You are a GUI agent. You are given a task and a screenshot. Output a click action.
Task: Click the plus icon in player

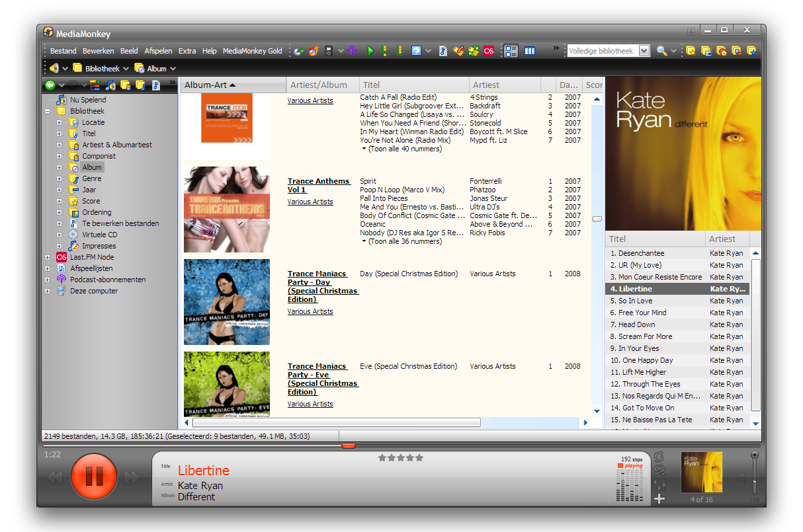click(x=659, y=499)
